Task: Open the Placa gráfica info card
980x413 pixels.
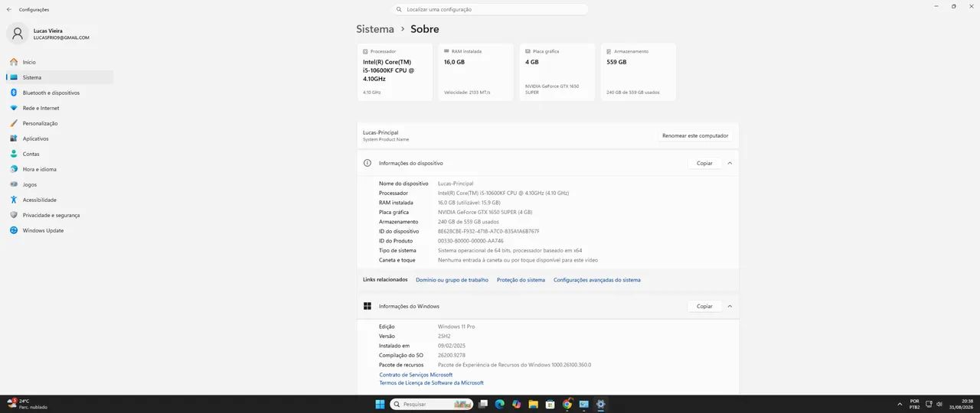Action: (x=557, y=72)
